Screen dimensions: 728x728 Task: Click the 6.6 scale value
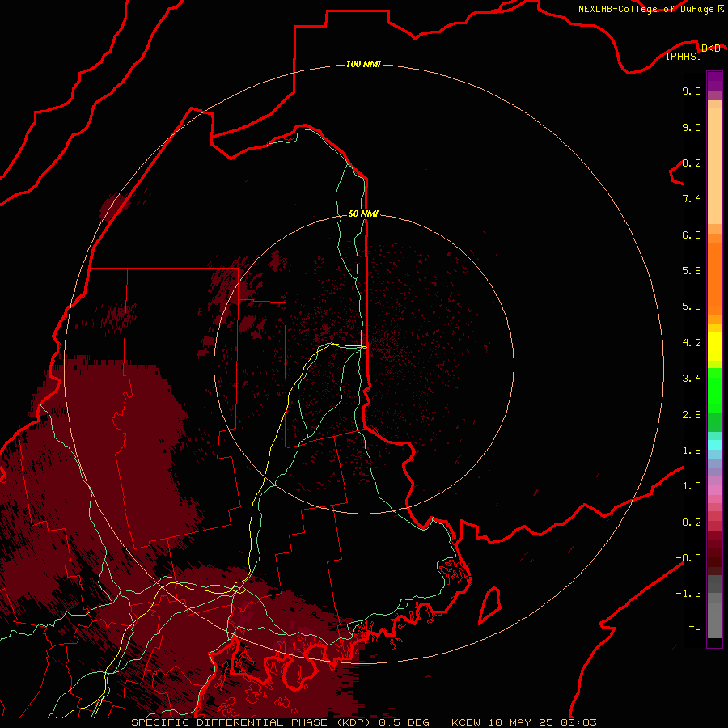(692, 235)
